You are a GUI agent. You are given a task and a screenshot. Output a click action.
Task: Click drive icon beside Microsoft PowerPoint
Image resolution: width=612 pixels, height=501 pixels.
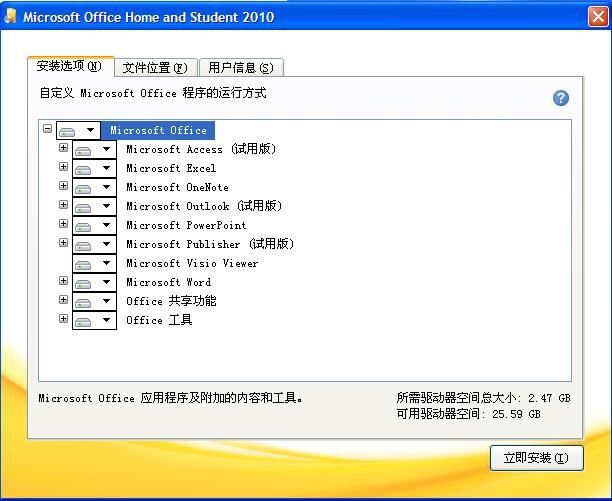coord(84,226)
